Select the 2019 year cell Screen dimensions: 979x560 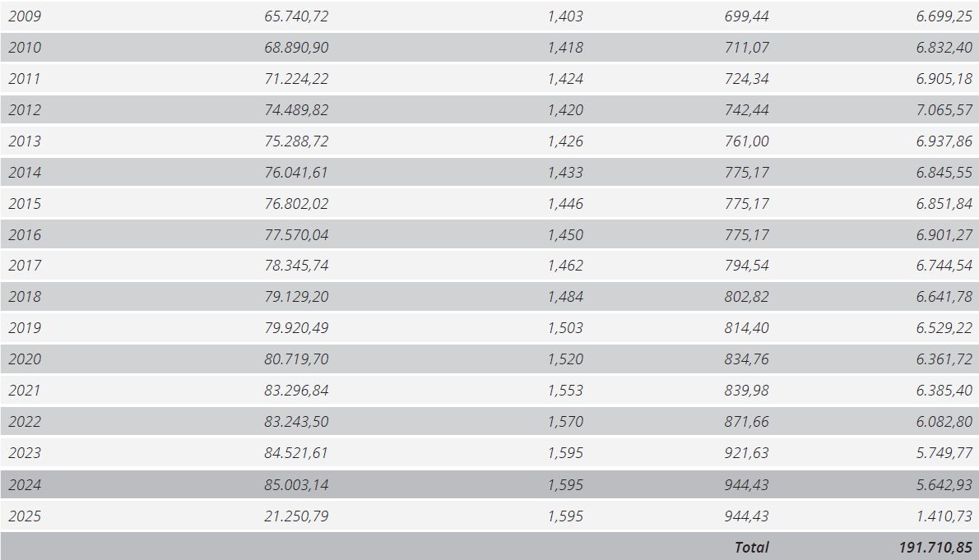pos(25,328)
